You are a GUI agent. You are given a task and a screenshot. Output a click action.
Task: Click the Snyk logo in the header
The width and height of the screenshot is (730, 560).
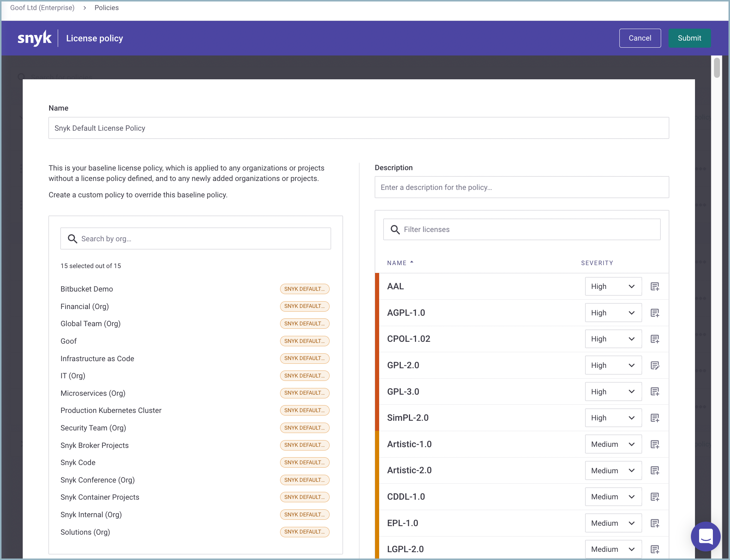tap(34, 38)
